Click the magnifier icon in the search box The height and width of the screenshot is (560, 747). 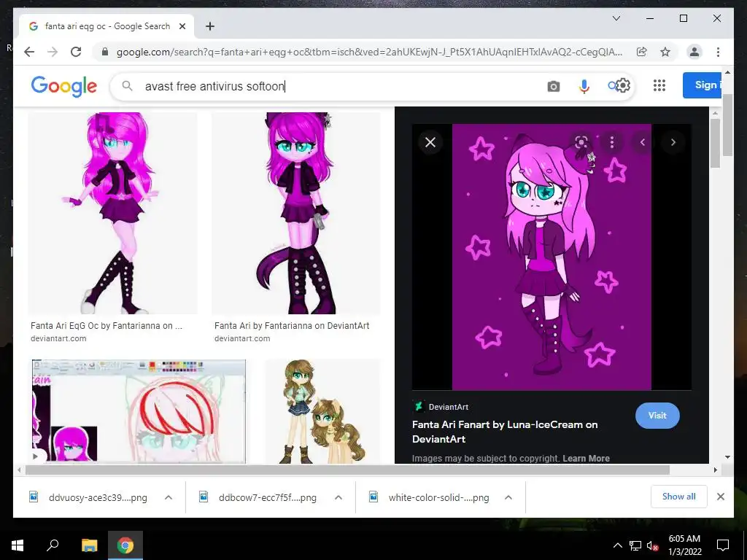click(x=127, y=86)
